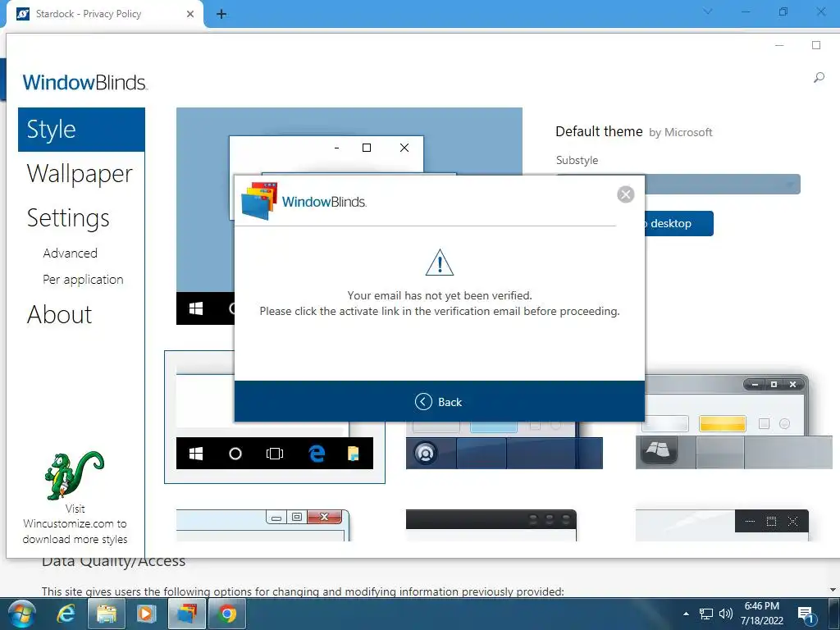Open the Settings section
This screenshot has width=840, height=630.
68,218
